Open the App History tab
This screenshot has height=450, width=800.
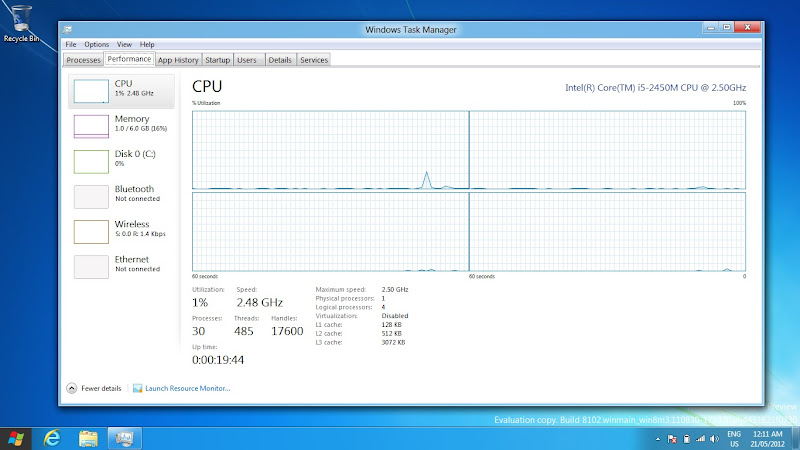[x=178, y=60]
